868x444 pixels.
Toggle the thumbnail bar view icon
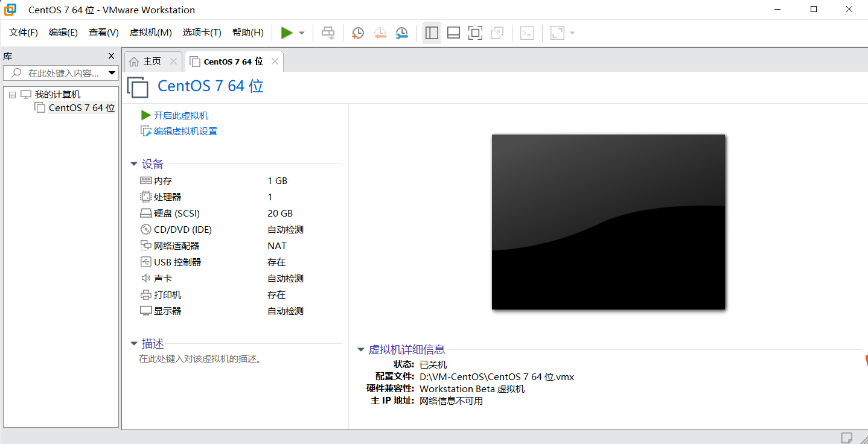pyautogui.click(x=453, y=33)
